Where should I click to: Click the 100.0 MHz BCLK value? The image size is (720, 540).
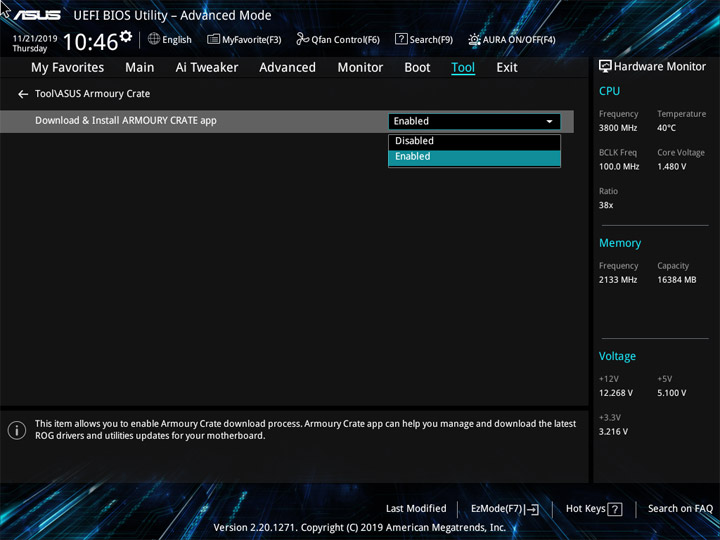pos(619,167)
